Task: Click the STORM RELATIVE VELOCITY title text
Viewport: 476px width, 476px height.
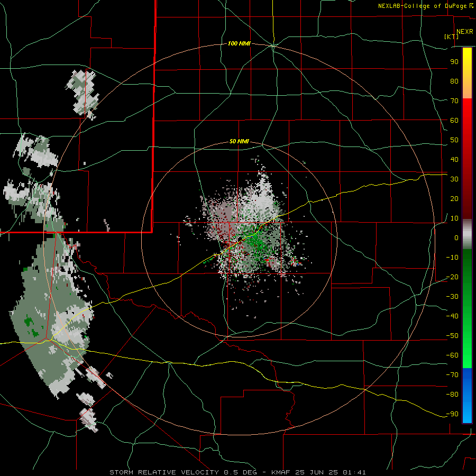Action: point(164,472)
